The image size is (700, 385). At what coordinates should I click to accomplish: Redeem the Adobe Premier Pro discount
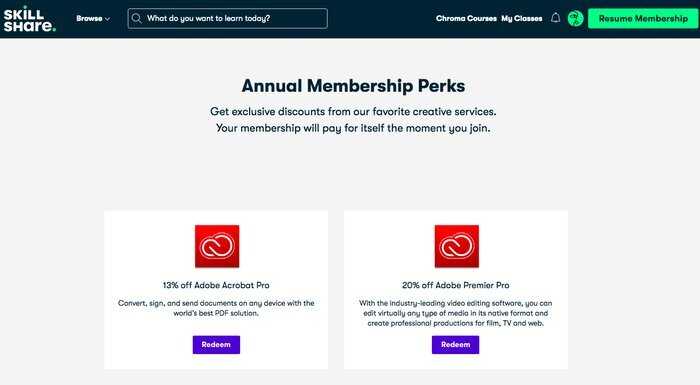(x=455, y=344)
